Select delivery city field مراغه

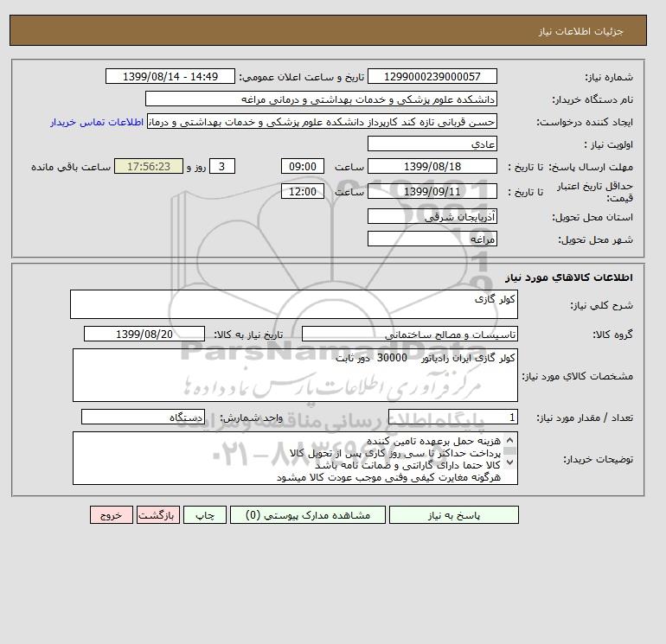432,239
